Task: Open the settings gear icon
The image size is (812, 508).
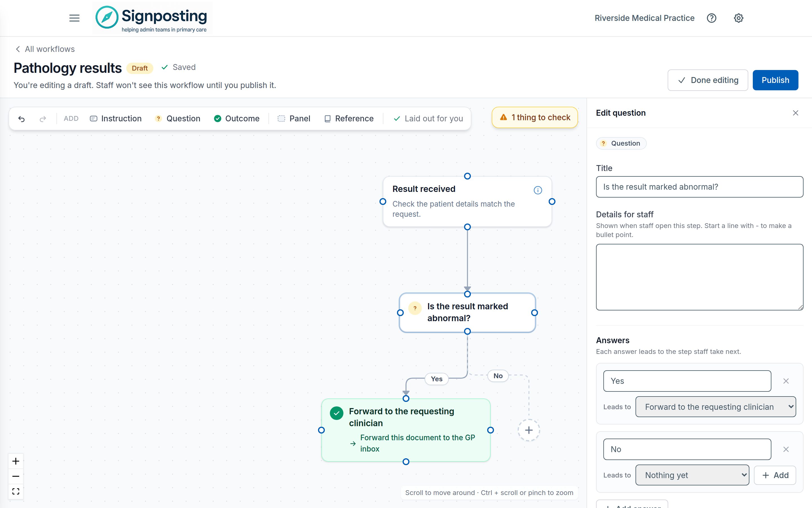Action: click(x=738, y=18)
